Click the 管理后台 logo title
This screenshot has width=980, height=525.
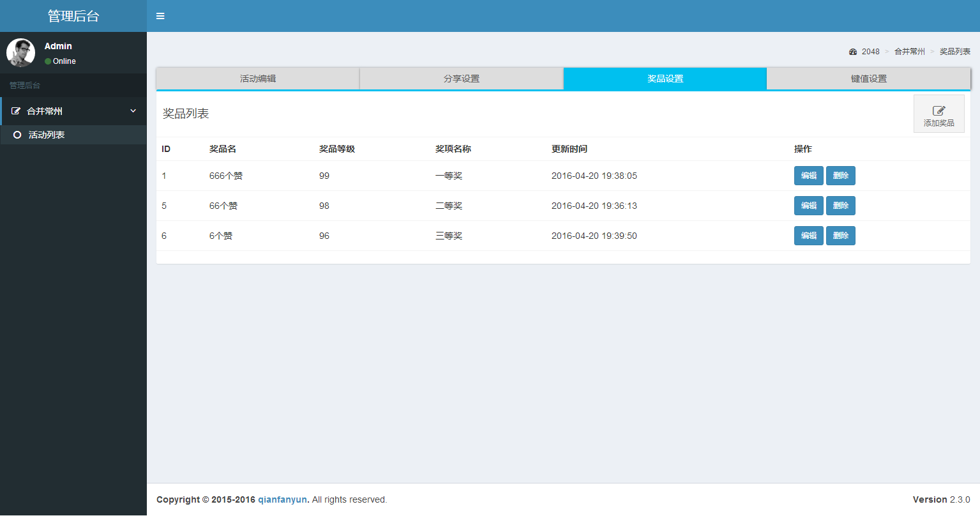click(73, 16)
